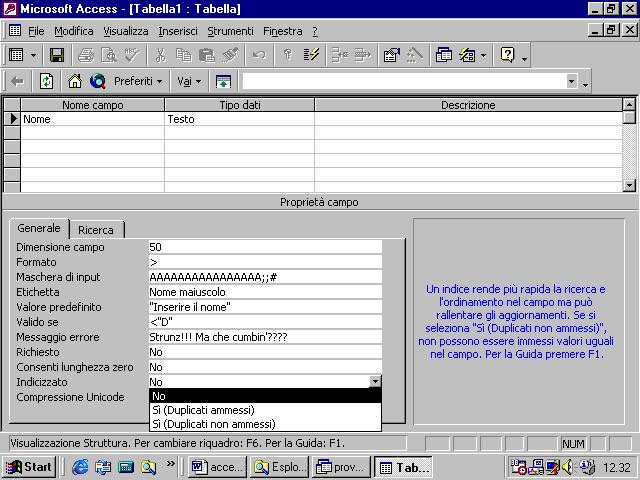
Task: Open the Modifica menu
Action: (x=73, y=31)
